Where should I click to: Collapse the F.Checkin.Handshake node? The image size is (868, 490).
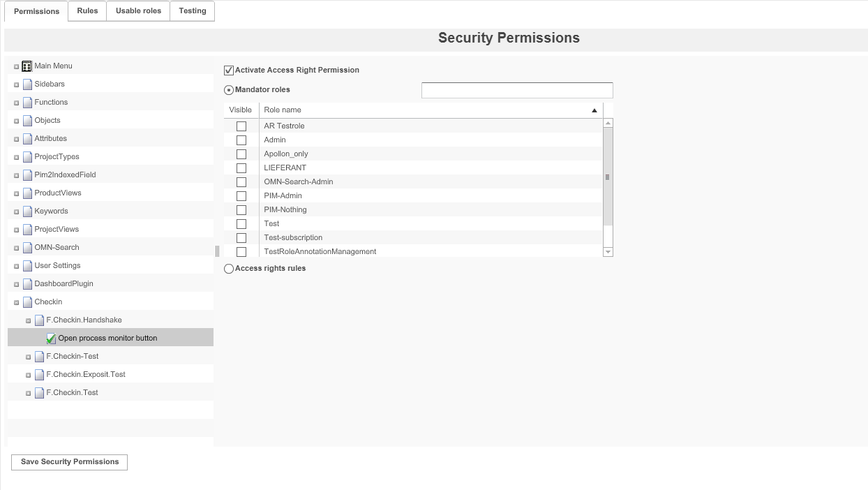(x=28, y=320)
